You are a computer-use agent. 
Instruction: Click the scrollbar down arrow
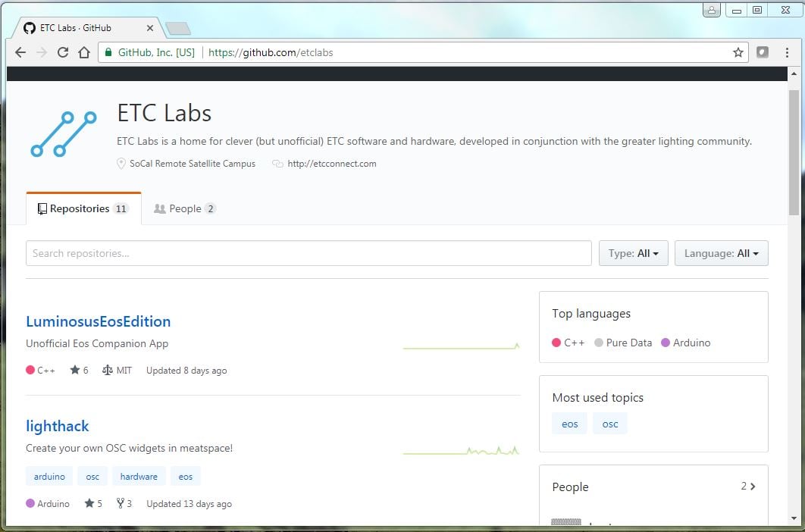click(794, 518)
